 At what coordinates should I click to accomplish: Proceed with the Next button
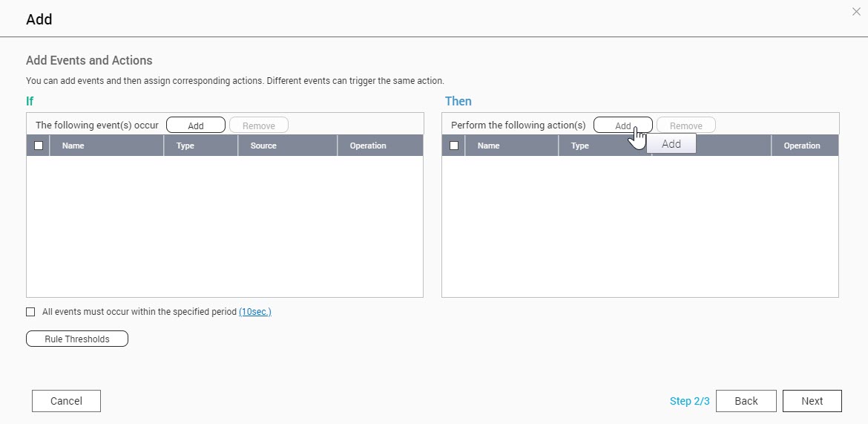tap(812, 401)
